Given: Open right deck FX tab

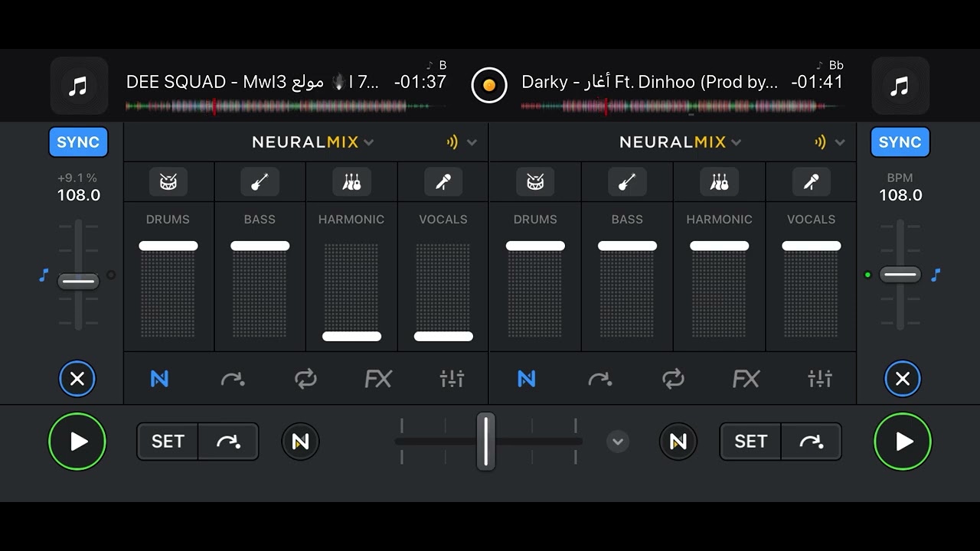Looking at the screenshot, I should point(746,378).
